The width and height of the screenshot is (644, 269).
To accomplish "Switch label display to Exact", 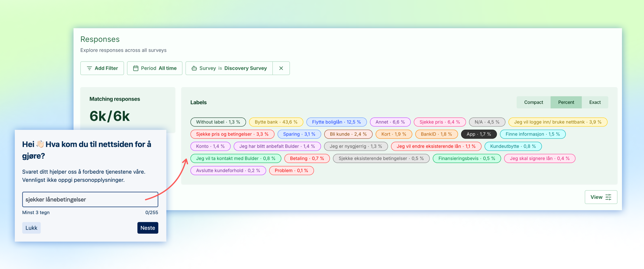I will click(x=595, y=102).
